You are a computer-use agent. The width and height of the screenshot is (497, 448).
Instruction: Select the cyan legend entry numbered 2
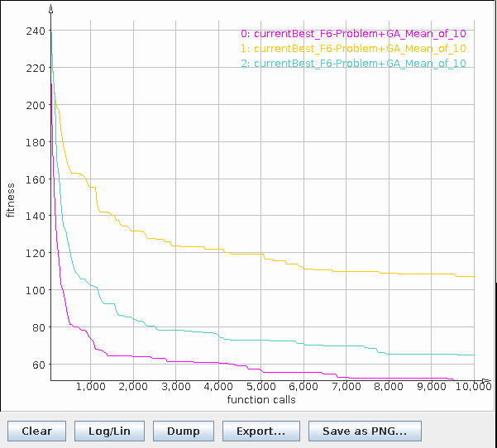pyautogui.click(x=353, y=64)
